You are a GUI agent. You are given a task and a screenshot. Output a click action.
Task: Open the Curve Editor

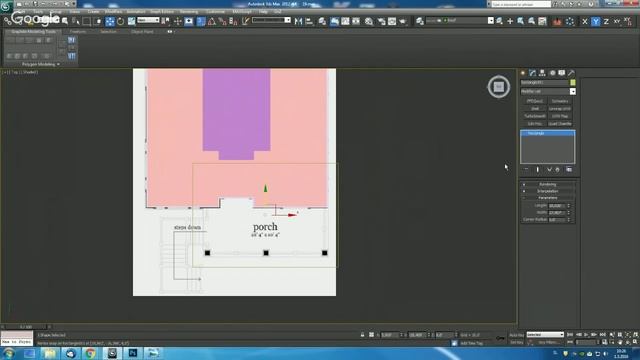tap(345, 21)
